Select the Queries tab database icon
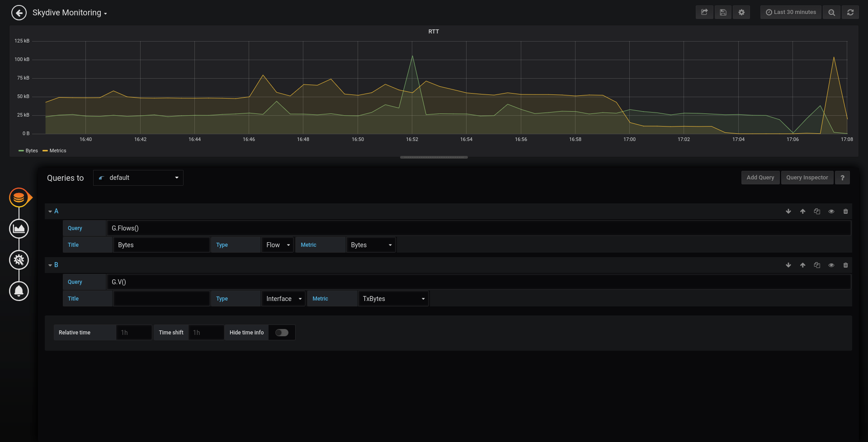The height and width of the screenshot is (442, 868). tap(19, 197)
